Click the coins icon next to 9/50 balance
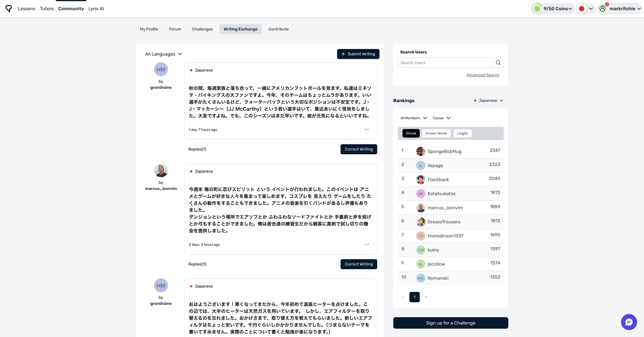The height and width of the screenshot is (337, 644). tap(537, 8)
